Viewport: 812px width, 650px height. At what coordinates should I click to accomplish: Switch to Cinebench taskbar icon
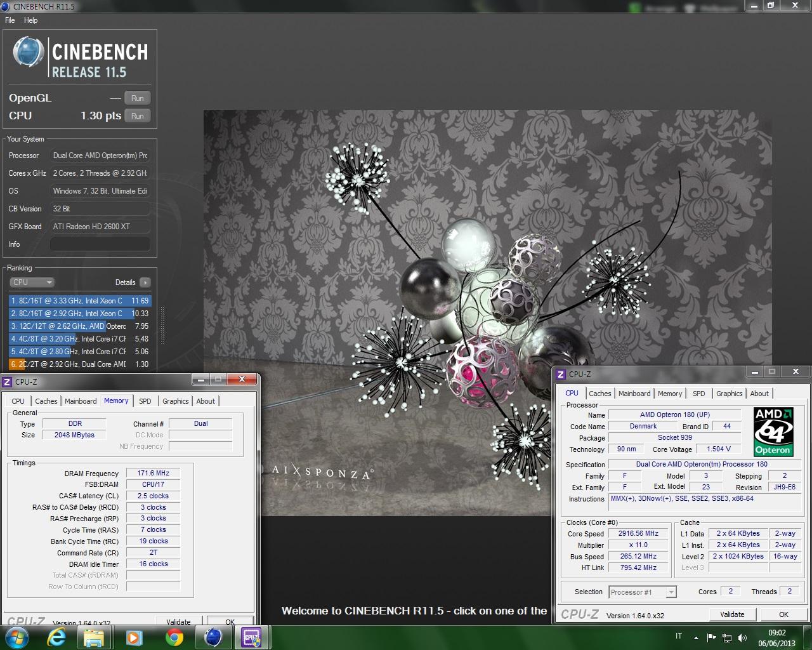coord(214,638)
